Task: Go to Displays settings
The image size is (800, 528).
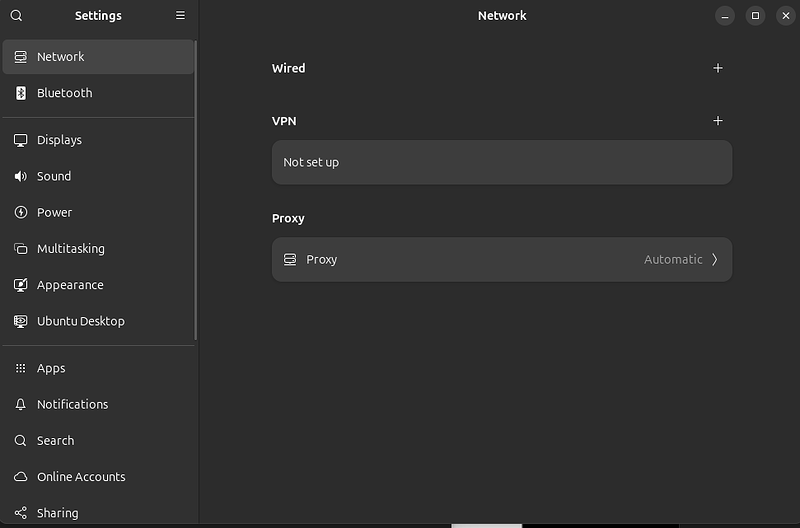Action: pos(98,140)
